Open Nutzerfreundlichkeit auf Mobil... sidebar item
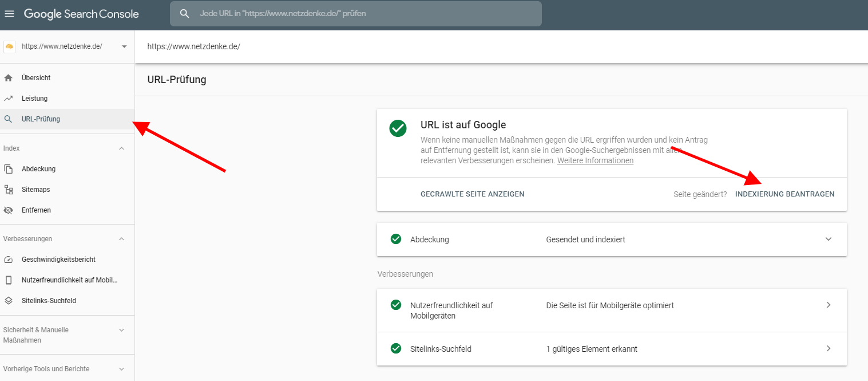Image resolution: width=868 pixels, height=381 pixels. (x=68, y=280)
